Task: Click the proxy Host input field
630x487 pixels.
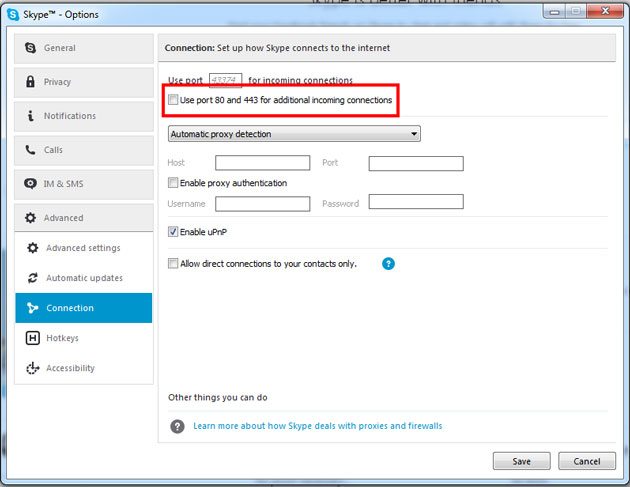Action: [x=263, y=163]
